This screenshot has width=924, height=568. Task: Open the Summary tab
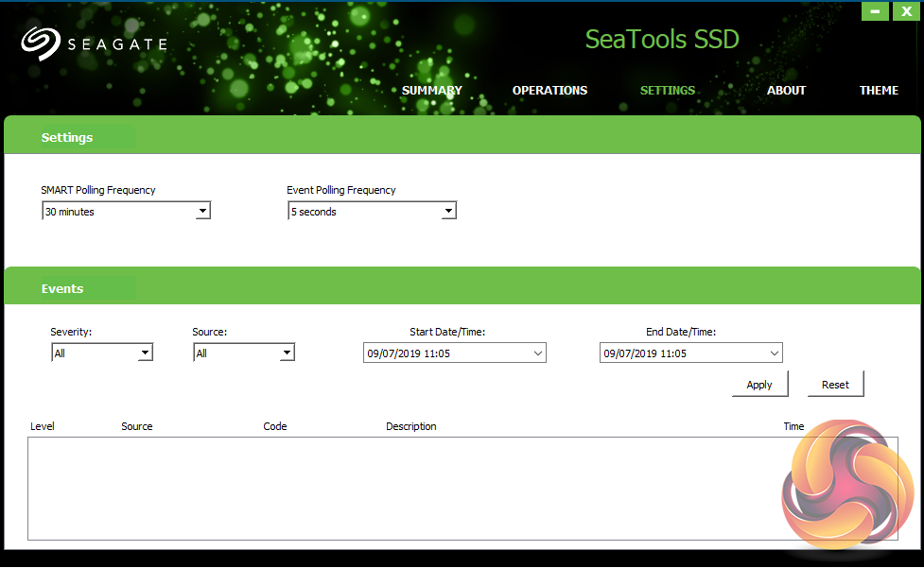click(432, 91)
